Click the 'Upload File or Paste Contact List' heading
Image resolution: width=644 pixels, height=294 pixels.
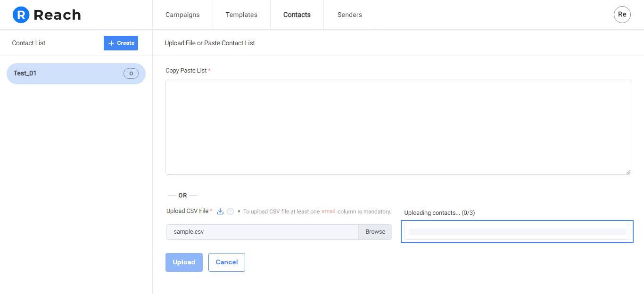210,43
